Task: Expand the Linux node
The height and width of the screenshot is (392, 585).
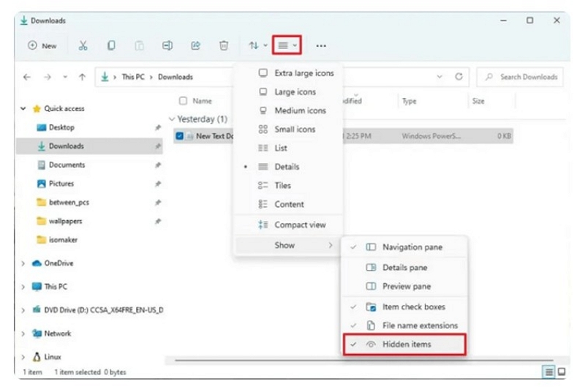Action: coord(23,357)
